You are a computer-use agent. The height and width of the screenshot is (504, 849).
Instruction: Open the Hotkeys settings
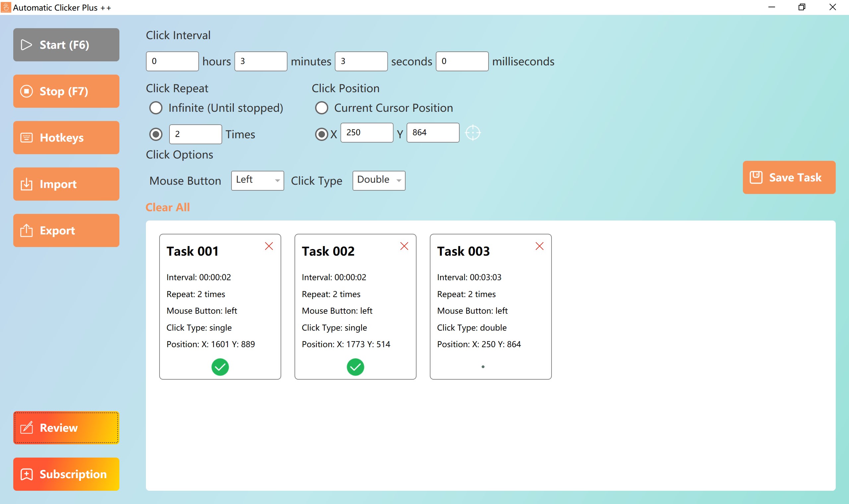coord(66,138)
